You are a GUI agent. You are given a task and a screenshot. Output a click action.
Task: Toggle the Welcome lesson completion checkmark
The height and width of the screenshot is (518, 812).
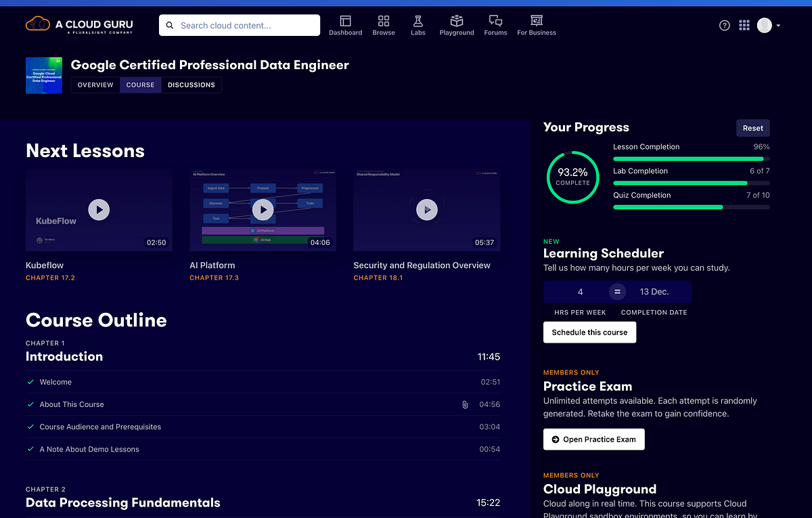point(30,382)
